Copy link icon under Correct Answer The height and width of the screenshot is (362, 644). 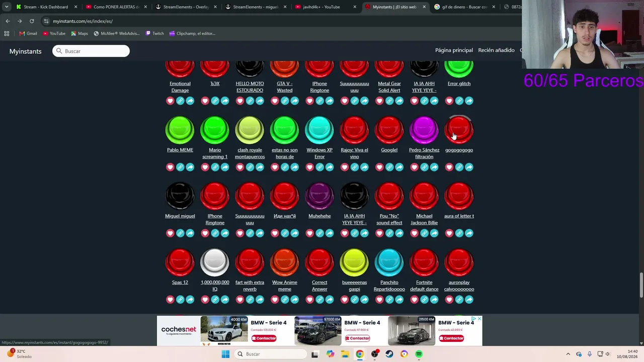coord(319,300)
